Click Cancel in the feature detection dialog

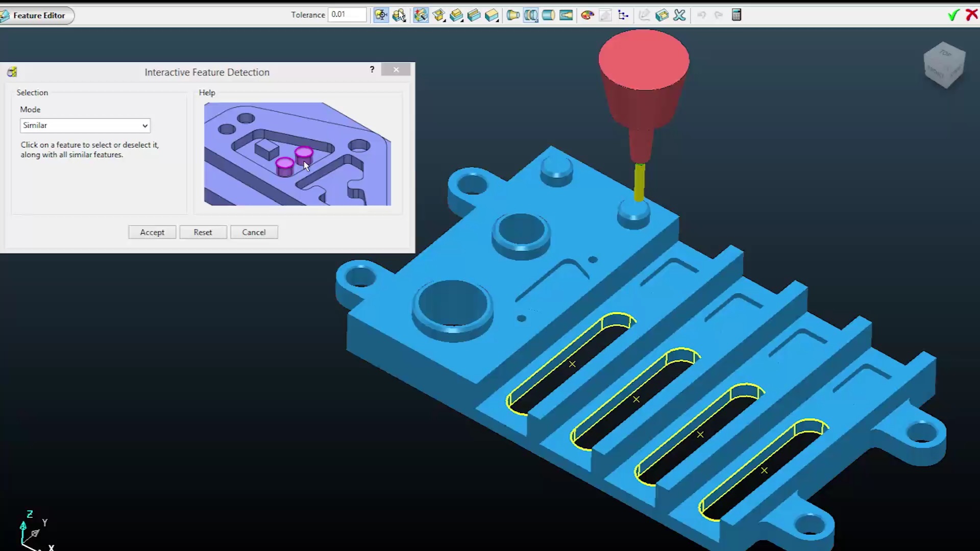[x=254, y=232]
